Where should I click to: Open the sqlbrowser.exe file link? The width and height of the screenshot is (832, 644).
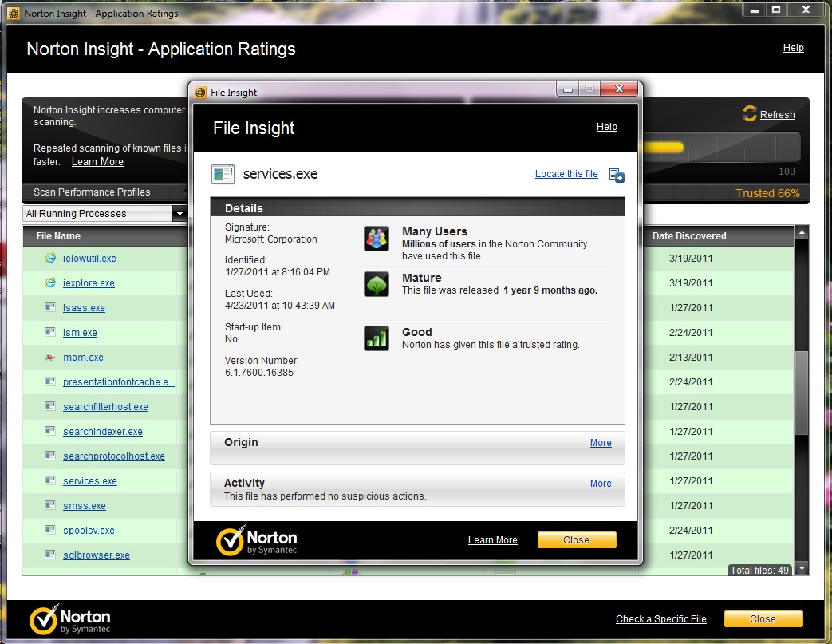(96, 555)
